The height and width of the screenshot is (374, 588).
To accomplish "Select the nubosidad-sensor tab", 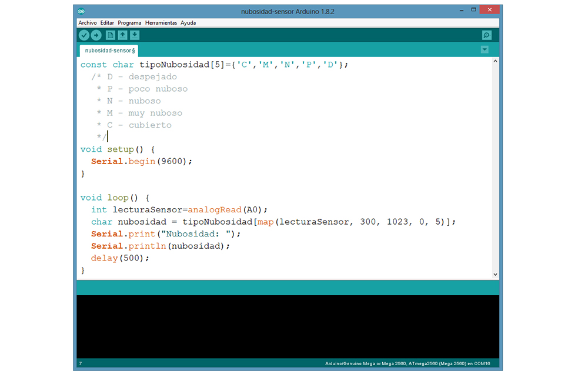I will (x=109, y=50).
